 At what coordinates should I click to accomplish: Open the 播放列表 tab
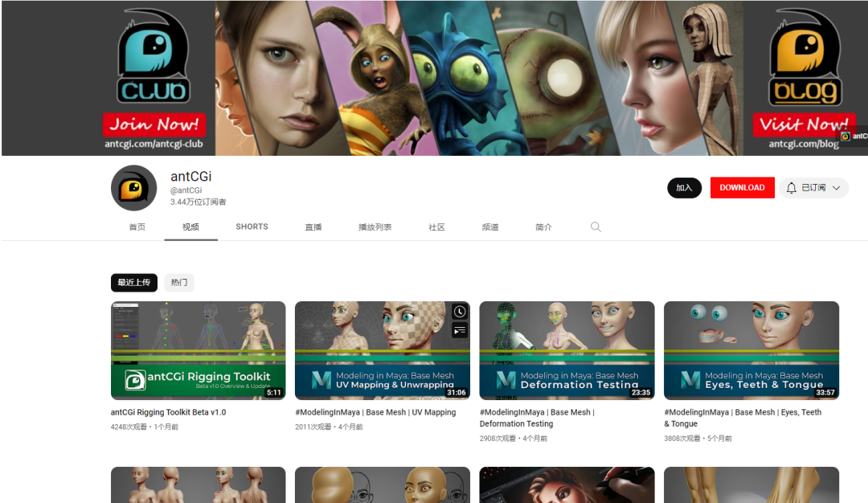375,227
